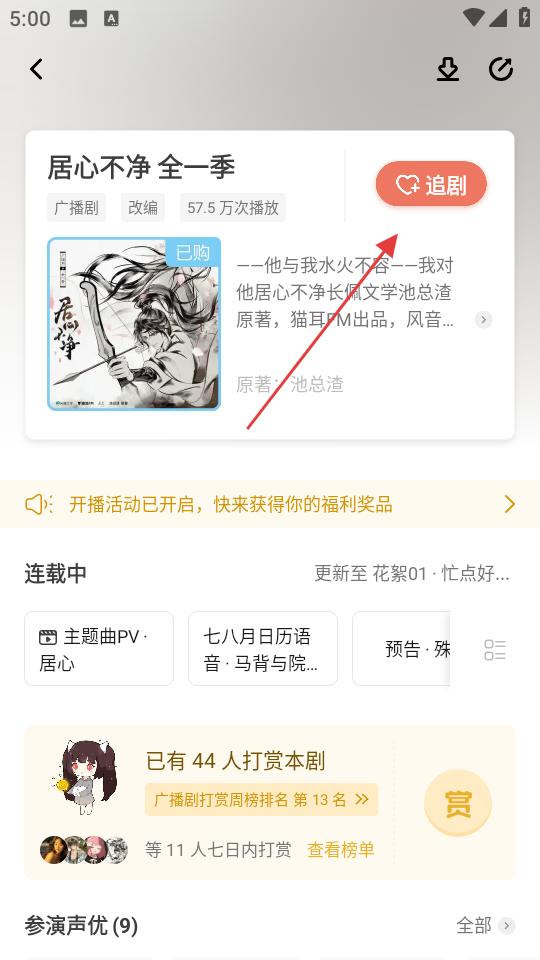
Task: Toggle 追剧 follow button
Action: 431,184
